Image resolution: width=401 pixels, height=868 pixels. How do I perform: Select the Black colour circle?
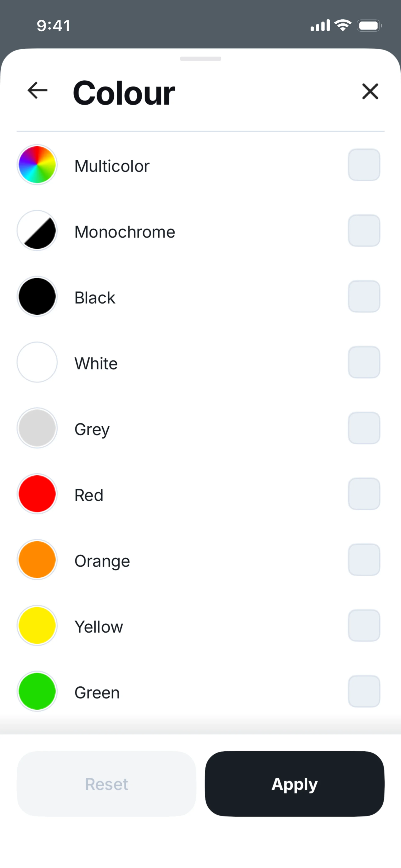[x=37, y=296]
